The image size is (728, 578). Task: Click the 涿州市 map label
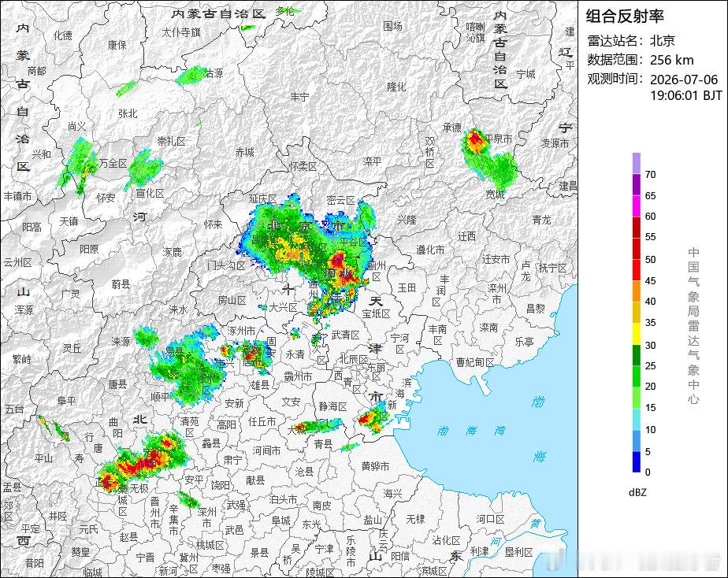pyautogui.click(x=241, y=331)
